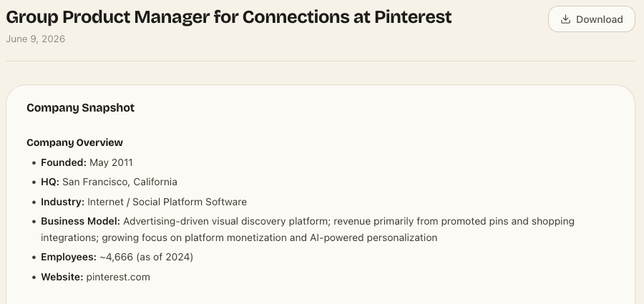Click the Industry: Internet / Social Platform line
644x304 pixels.
point(144,202)
